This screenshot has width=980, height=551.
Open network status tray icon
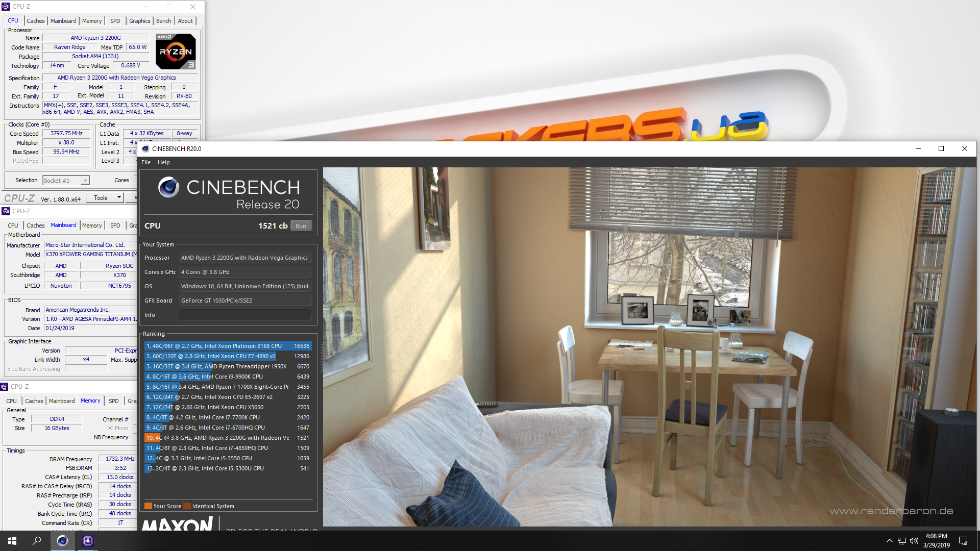(x=901, y=541)
